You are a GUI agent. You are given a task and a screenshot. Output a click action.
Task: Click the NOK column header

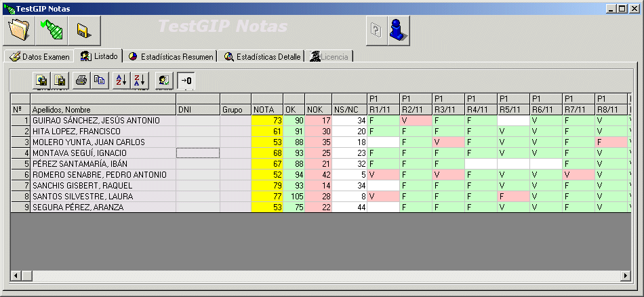click(x=319, y=110)
